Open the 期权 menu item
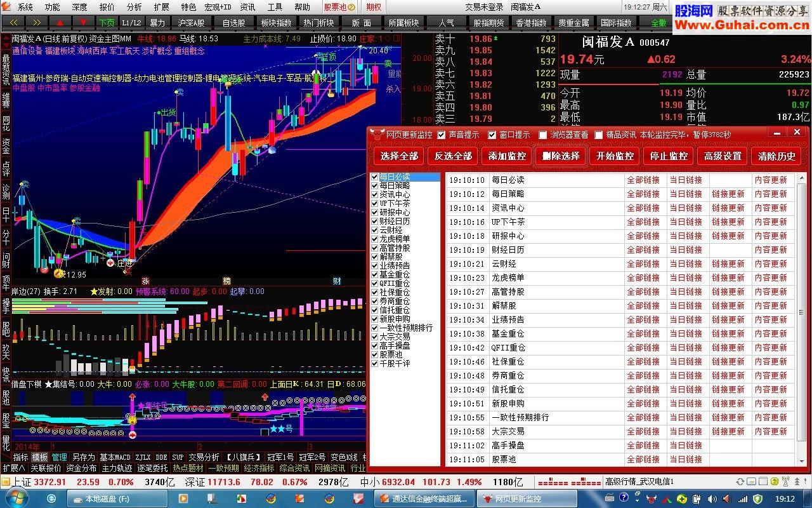Image resolution: width=812 pixels, height=508 pixels. pos(374,7)
